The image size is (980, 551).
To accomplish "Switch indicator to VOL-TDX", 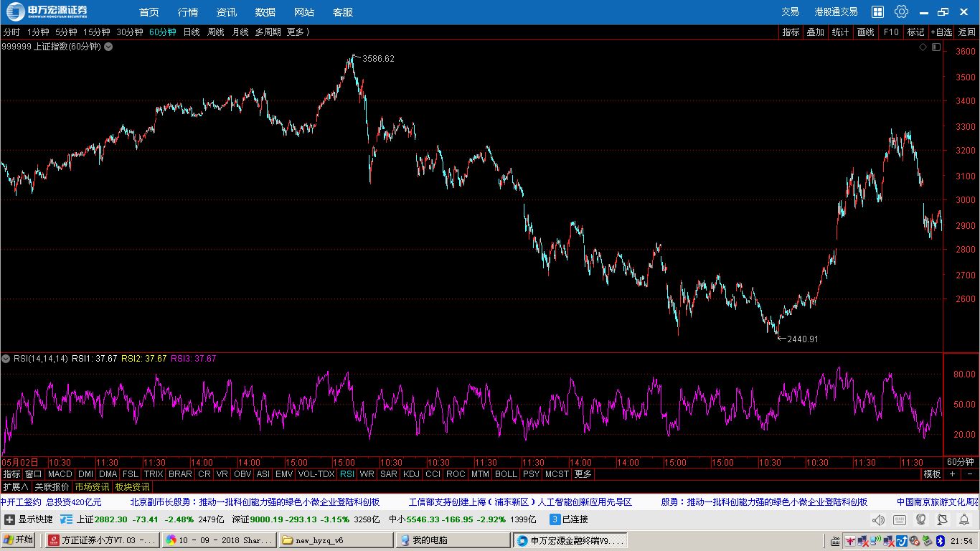I will (x=316, y=474).
